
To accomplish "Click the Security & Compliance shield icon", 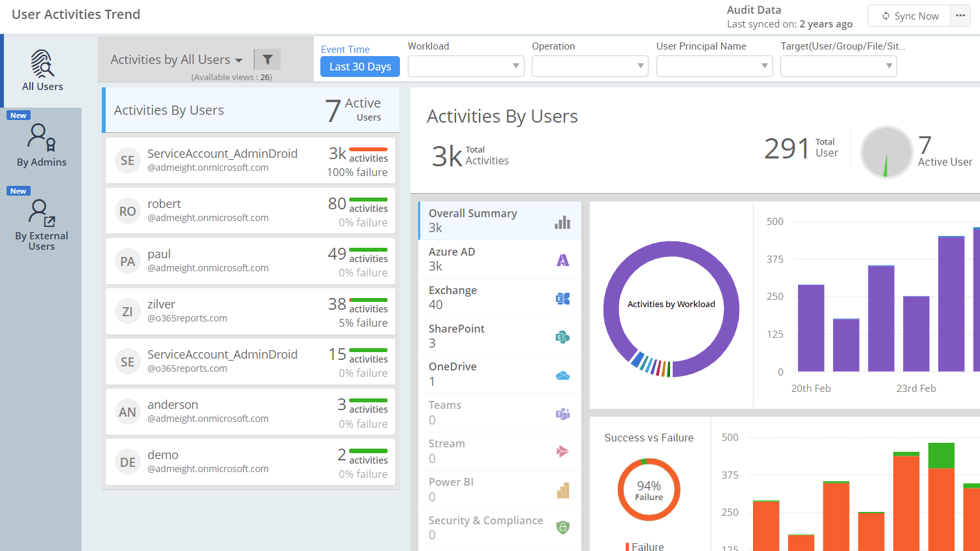I will 562,528.
